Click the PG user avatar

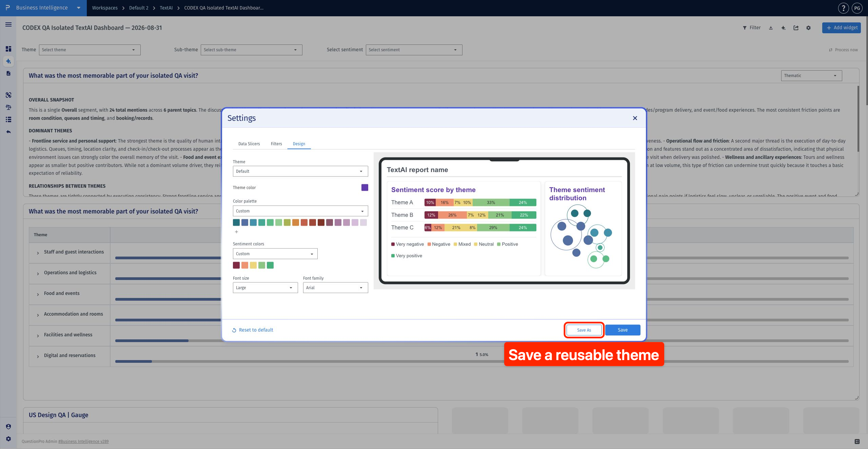click(x=857, y=8)
